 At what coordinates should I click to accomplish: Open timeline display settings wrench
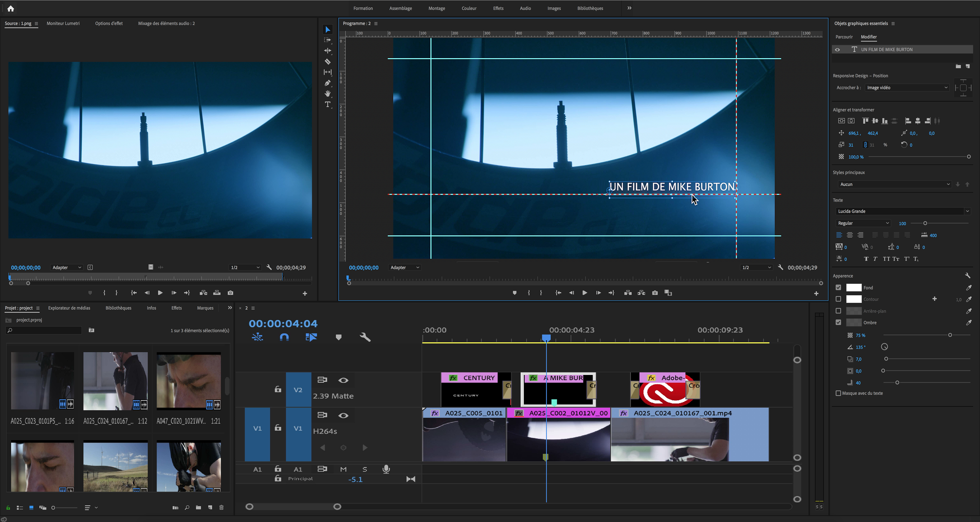(365, 337)
